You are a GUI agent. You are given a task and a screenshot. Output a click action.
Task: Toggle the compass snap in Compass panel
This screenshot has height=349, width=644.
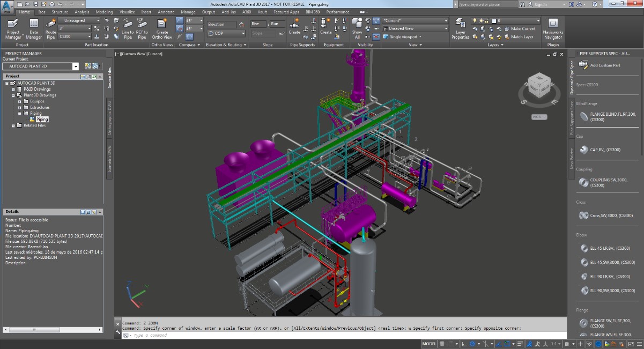tap(190, 36)
